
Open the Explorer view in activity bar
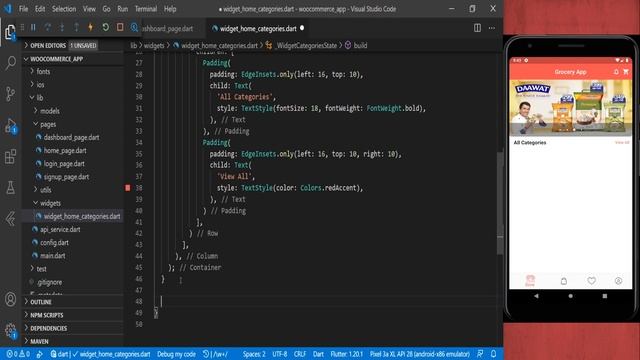coord(10,31)
